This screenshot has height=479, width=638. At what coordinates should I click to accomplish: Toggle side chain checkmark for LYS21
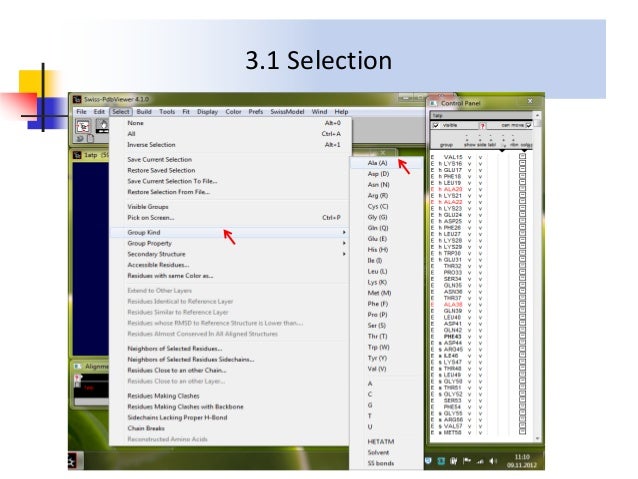pyautogui.click(x=480, y=196)
